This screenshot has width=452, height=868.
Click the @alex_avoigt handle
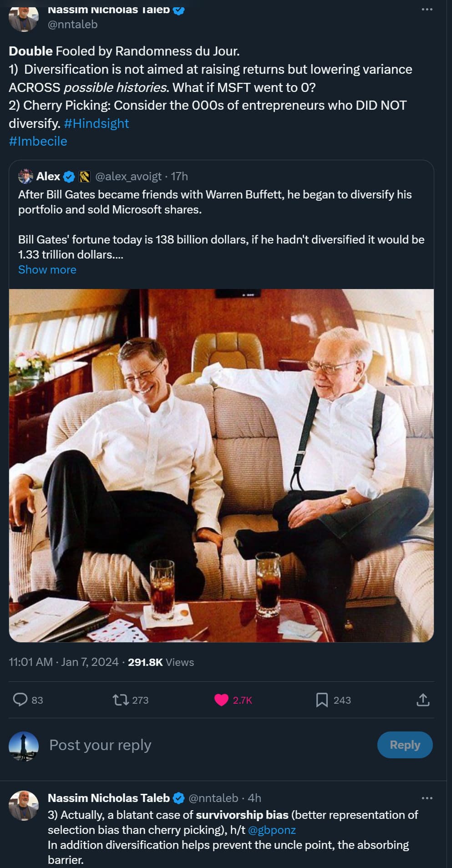(x=128, y=176)
